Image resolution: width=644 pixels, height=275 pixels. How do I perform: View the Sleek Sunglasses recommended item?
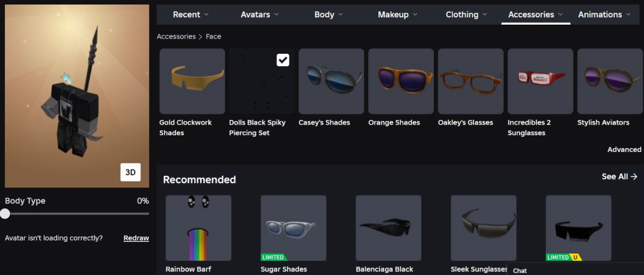pos(483,228)
